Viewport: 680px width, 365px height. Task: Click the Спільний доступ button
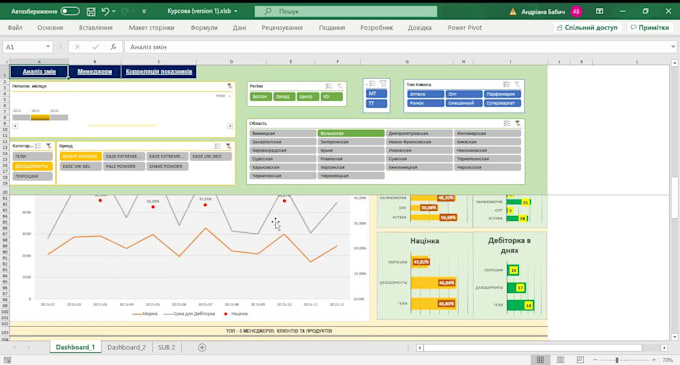[x=588, y=28]
